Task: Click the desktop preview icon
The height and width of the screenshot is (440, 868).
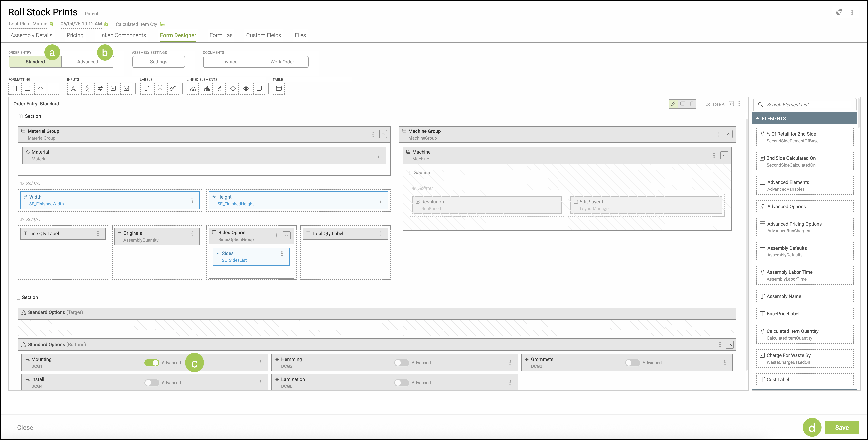Action: (x=682, y=104)
